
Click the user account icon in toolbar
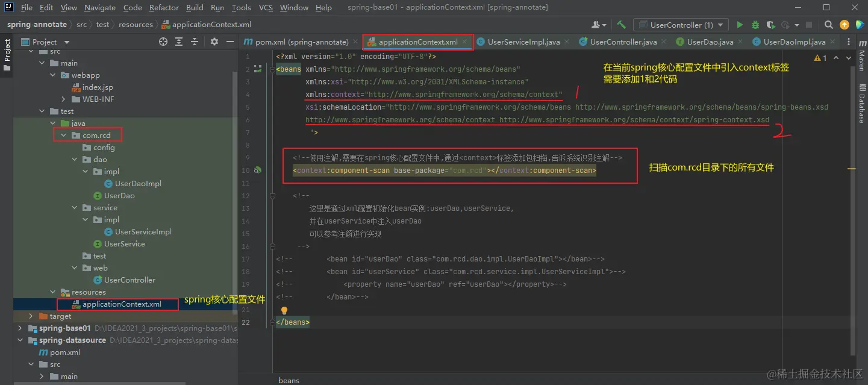pyautogui.click(x=599, y=25)
